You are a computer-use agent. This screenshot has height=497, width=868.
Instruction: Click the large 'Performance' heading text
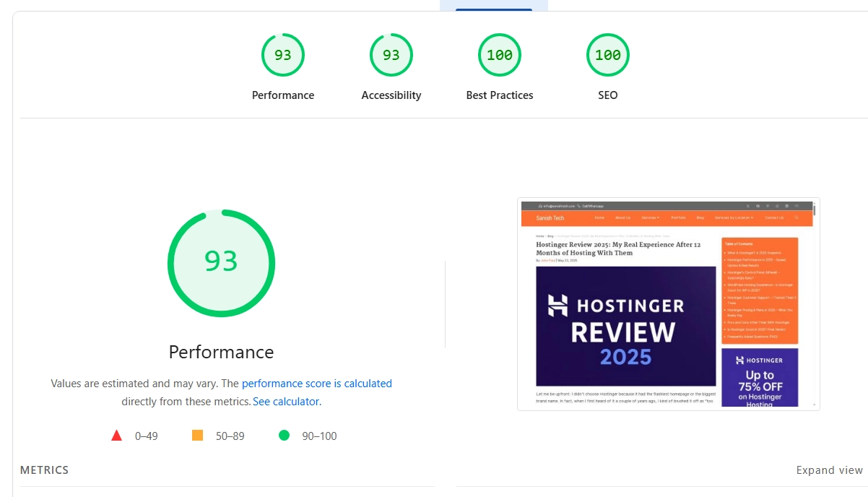(x=221, y=352)
